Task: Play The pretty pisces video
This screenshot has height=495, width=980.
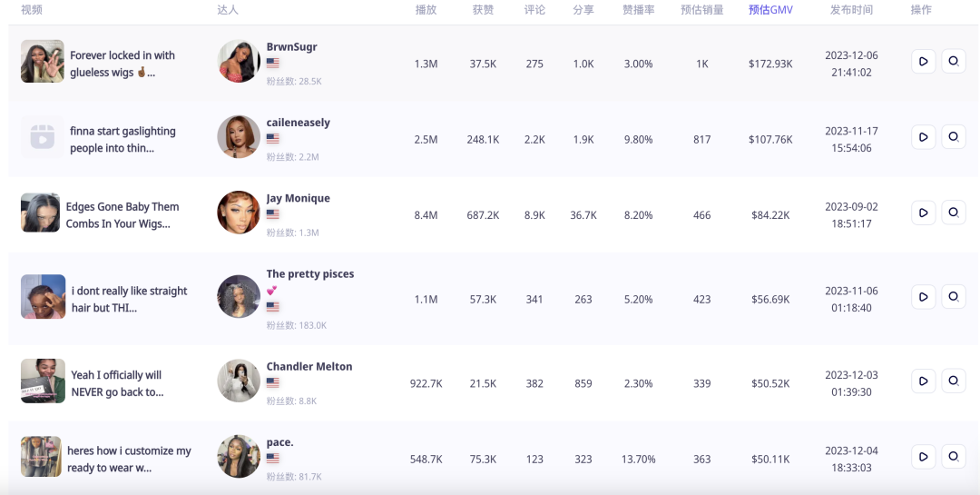Action: (923, 297)
